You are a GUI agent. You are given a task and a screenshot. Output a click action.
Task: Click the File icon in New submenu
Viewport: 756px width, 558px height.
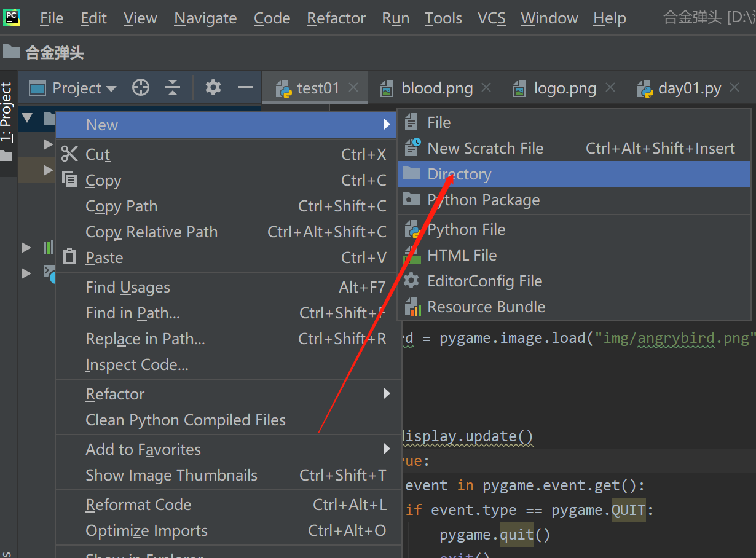(412, 122)
